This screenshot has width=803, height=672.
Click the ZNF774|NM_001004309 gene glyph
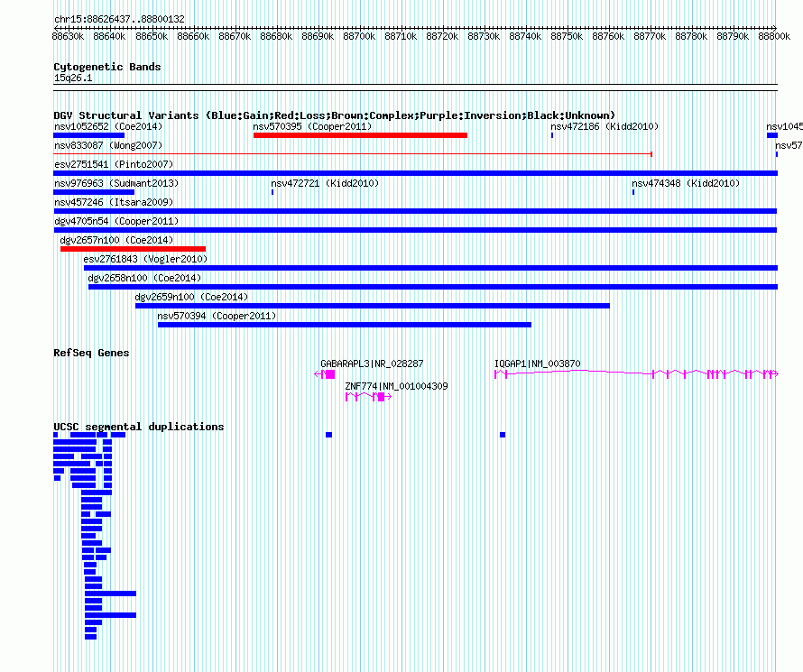(368, 397)
